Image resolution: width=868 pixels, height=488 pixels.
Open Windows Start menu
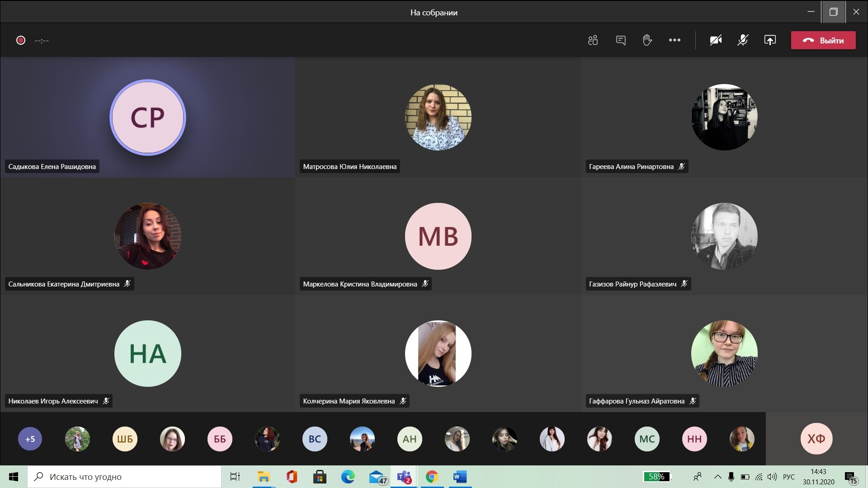14,477
